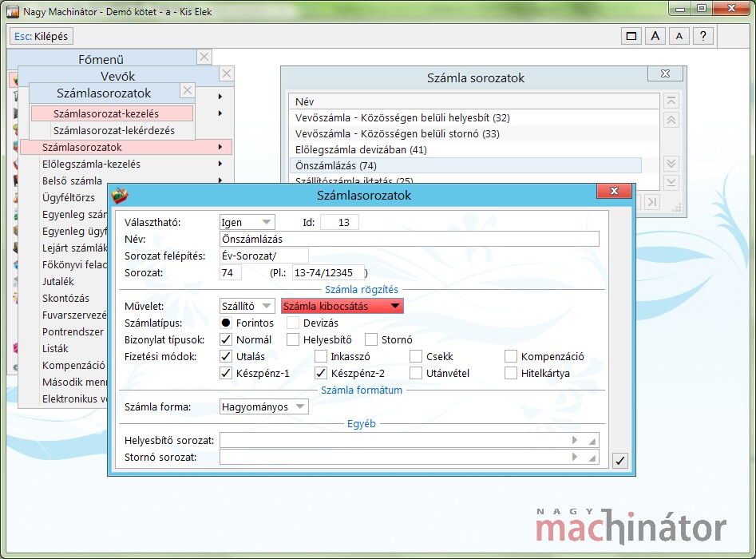Select Vevőszámla - Közösségen belüli stornó (33) row
Screen dimensions: 756x559
(465, 133)
